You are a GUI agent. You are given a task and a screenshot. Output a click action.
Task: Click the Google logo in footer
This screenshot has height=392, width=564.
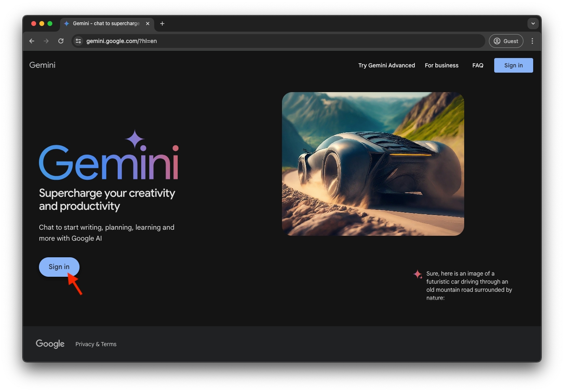click(50, 344)
